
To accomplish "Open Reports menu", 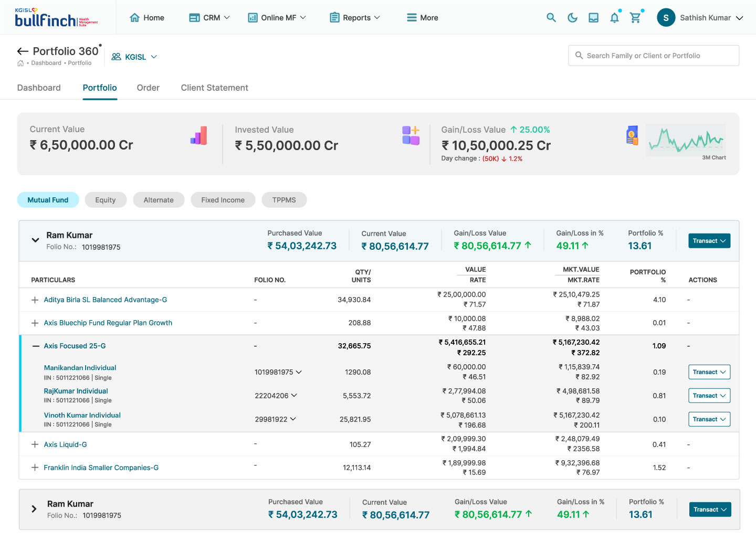I will coord(355,17).
